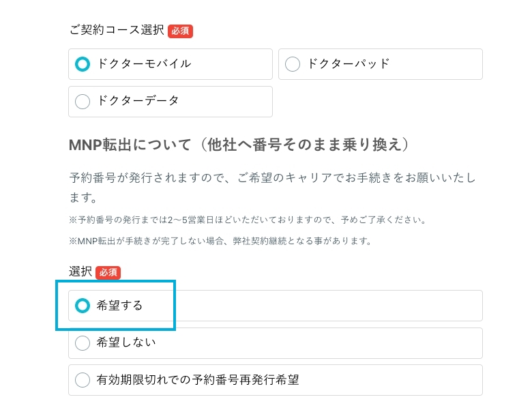Viewport: 532px width, 408px height.
Task: Click the note about 2〜5営業日
Action: pyautogui.click(x=248, y=220)
